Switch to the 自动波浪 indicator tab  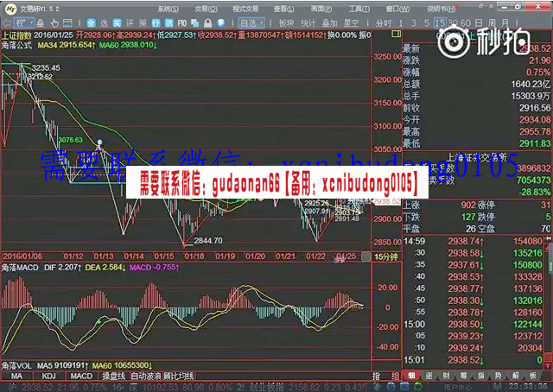coord(146,376)
